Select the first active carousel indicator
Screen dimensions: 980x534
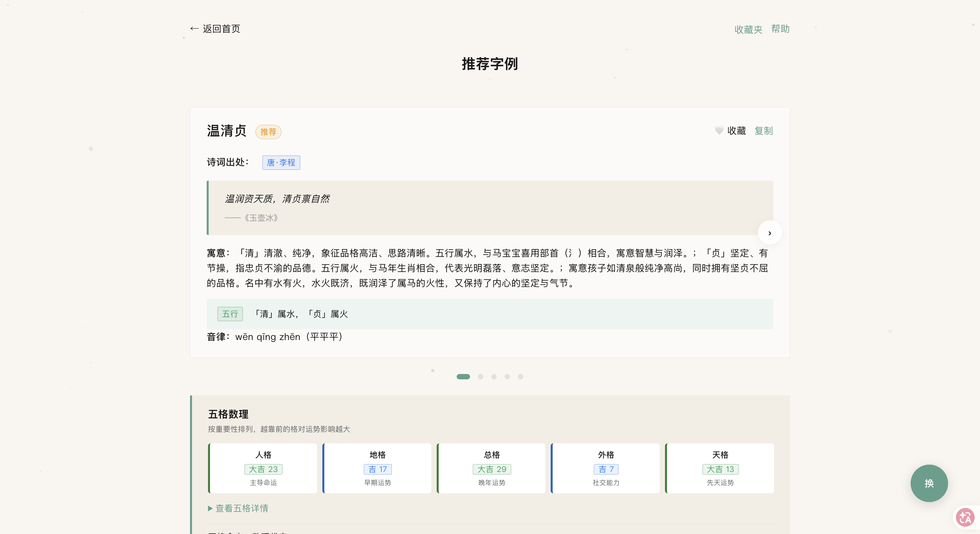463,377
